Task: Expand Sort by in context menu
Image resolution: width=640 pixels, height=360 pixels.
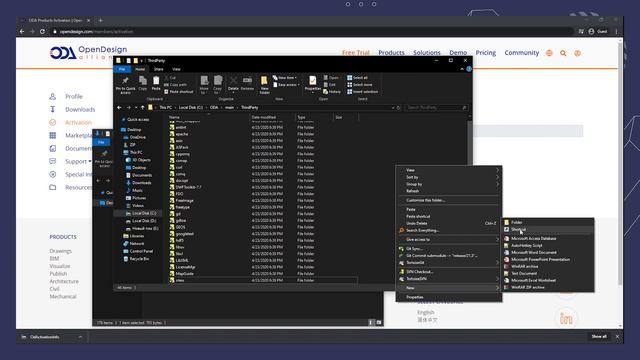Action: pyautogui.click(x=449, y=177)
